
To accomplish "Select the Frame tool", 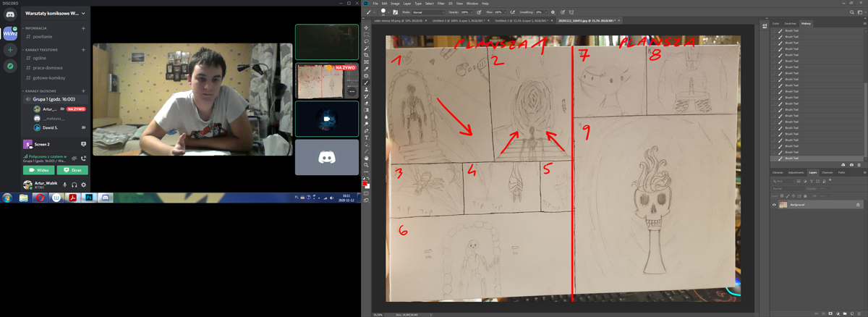I will [x=367, y=62].
